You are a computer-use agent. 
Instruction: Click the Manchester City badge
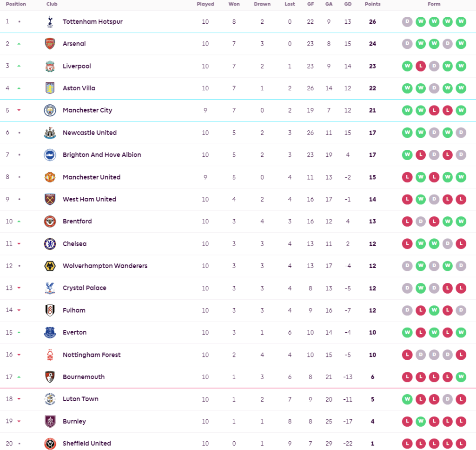(x=50, y=110)
